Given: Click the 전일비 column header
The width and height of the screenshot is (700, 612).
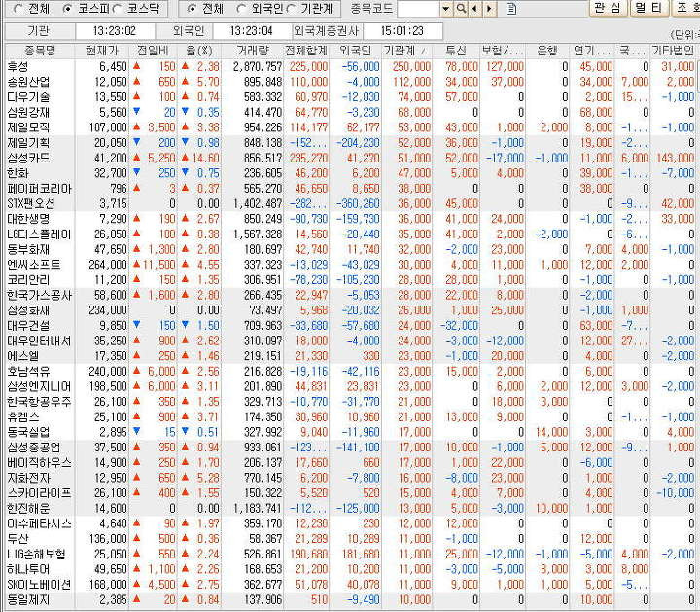Looking at the screenshot, I should 153,51.
